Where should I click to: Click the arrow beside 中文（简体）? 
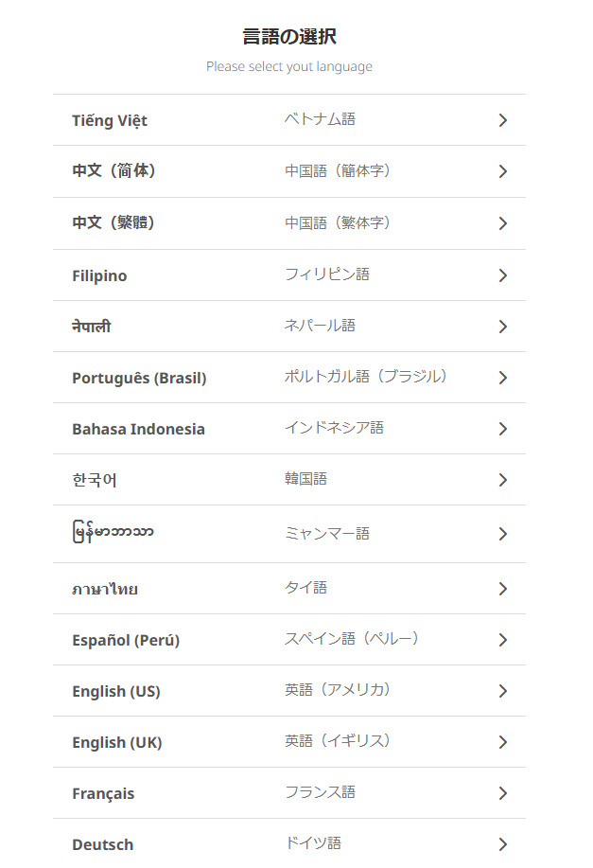pos(502,171)
